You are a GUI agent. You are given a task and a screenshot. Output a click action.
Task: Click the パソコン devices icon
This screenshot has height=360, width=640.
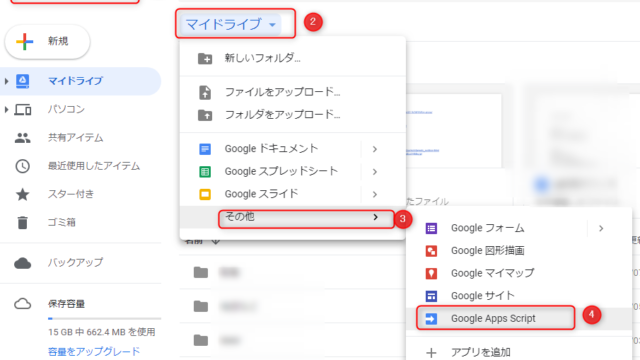(x=22, y=109)
